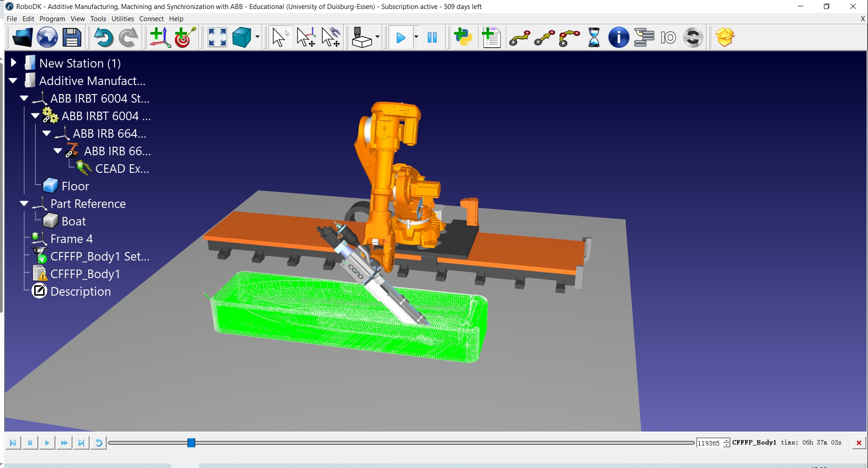
Task: Close the simulation timeline with red X
Action: (x=859, y=443)
